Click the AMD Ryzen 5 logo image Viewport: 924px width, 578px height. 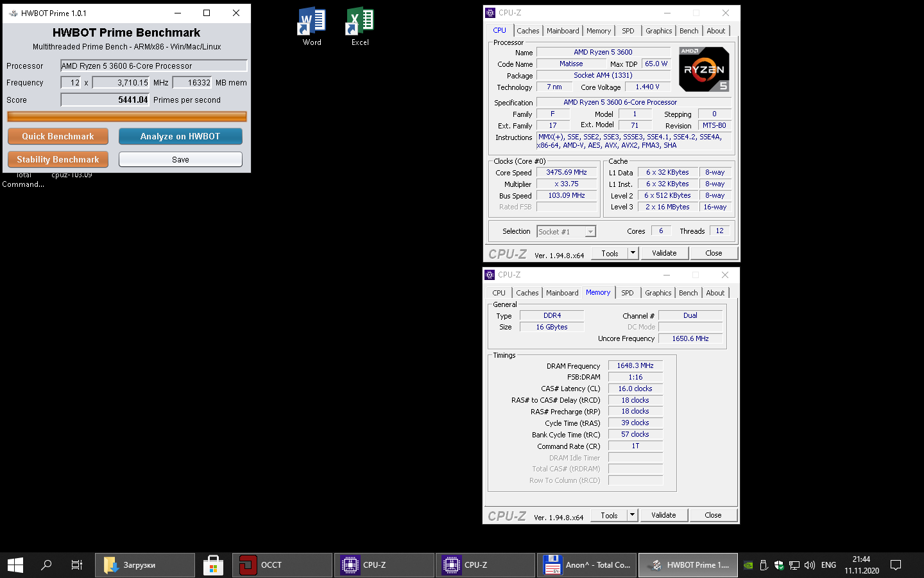(704, 69)
